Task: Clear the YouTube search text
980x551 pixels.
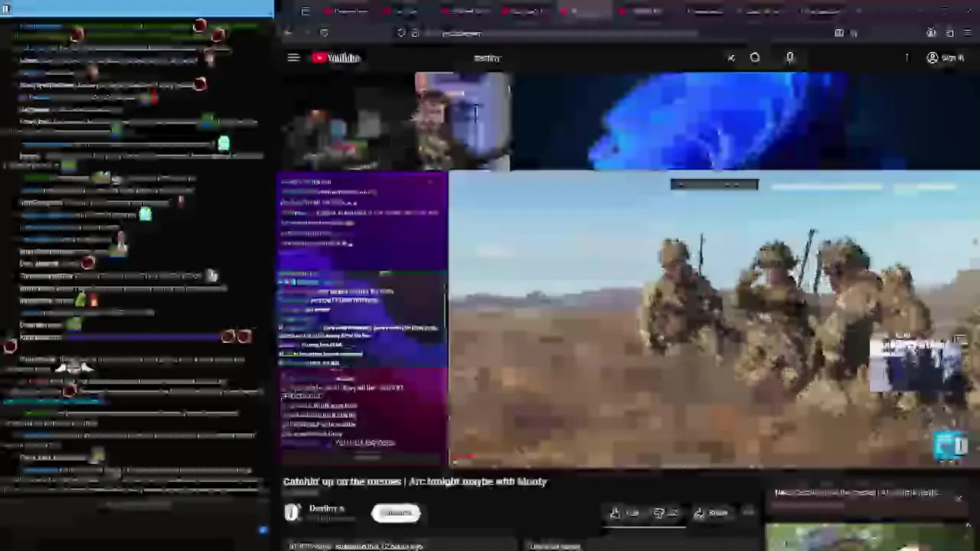Action: pos(731,57)
